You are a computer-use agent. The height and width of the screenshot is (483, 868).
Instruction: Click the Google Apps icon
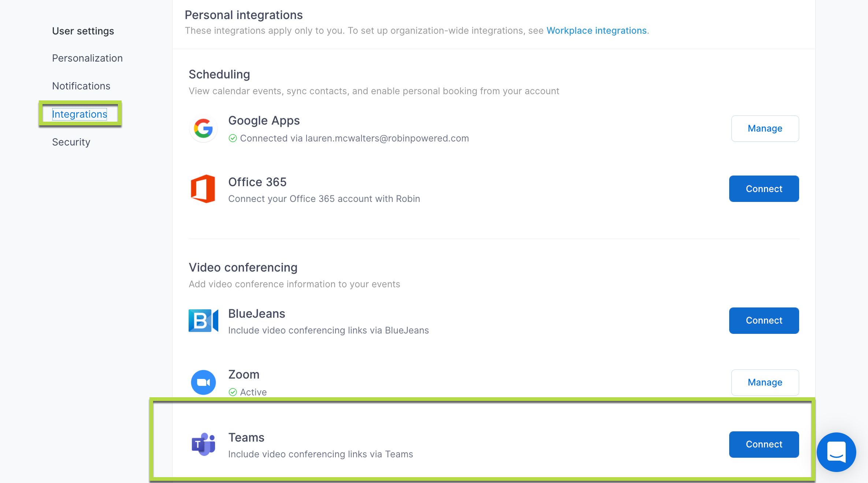coord(203,129)
